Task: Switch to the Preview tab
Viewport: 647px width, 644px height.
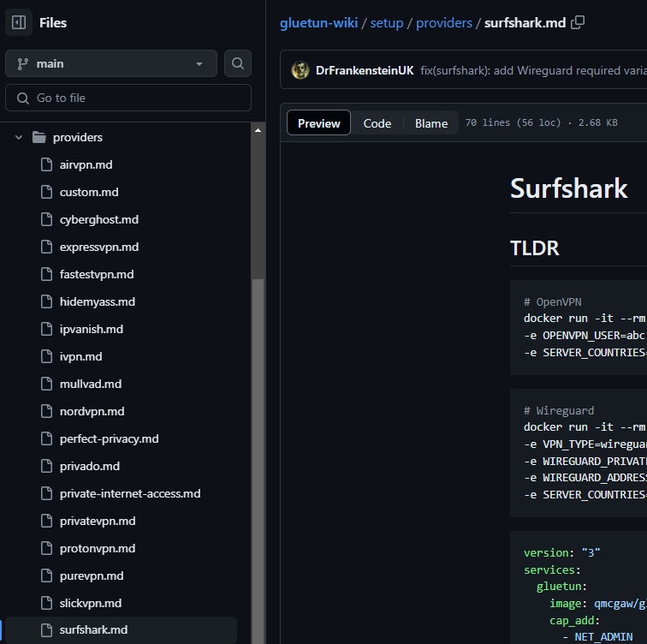Action: (319, 123)
